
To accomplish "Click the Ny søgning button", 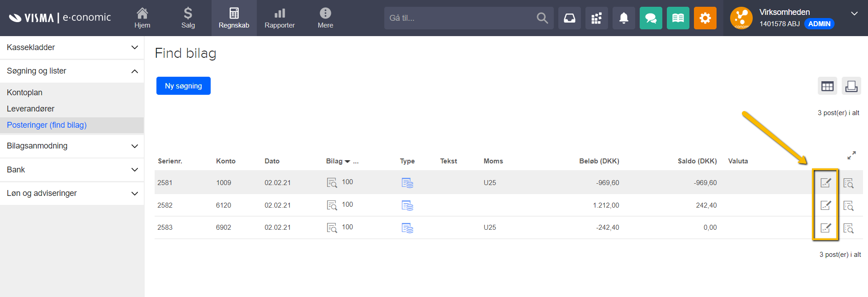I will point(183,86).
